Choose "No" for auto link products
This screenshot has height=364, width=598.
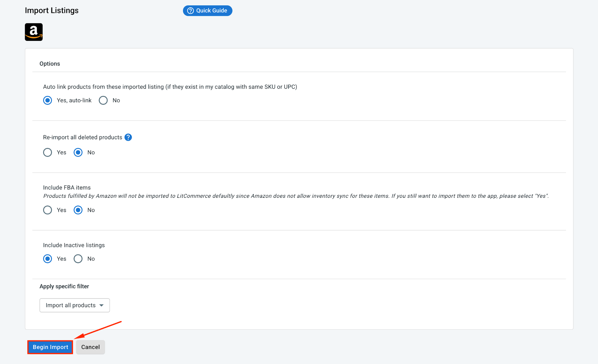point(103,100)
